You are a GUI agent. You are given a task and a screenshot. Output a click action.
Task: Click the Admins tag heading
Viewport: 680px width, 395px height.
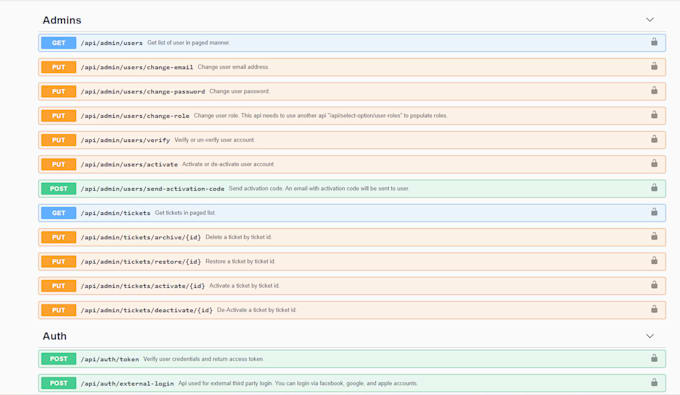tap(62, 20)
